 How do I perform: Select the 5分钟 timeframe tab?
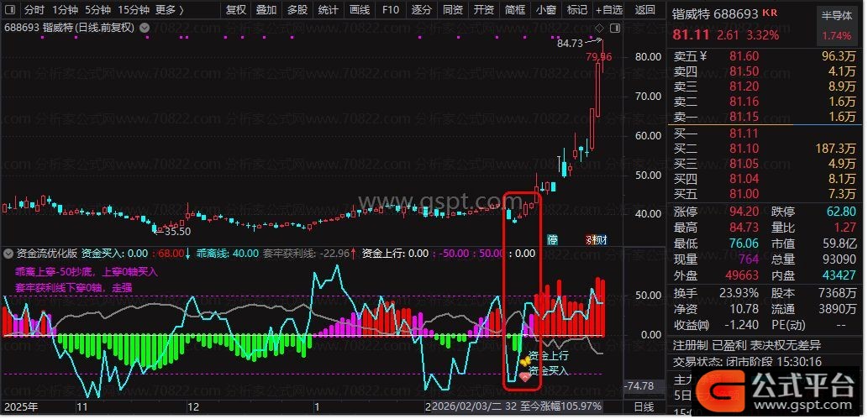(98, 10)
